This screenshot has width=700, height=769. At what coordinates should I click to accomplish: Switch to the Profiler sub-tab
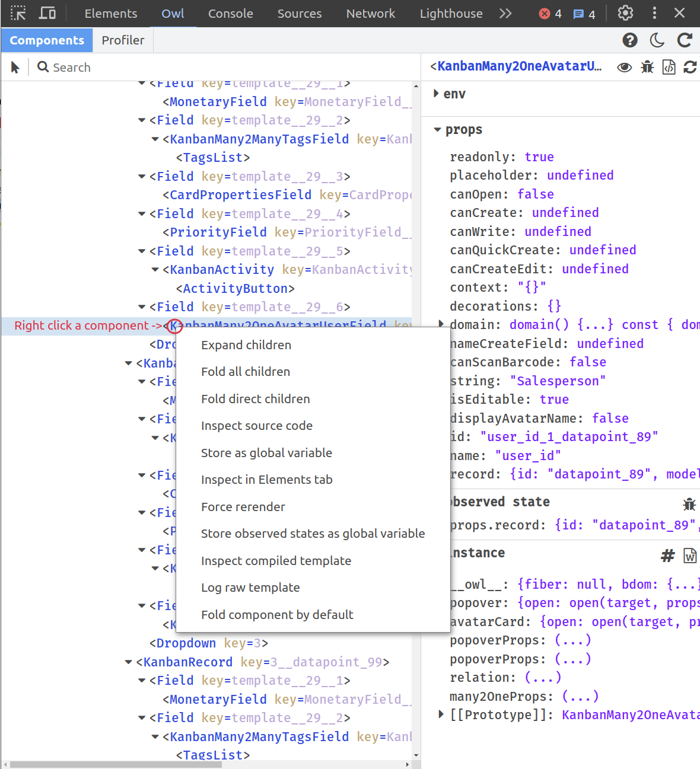(x=123, y=40)
